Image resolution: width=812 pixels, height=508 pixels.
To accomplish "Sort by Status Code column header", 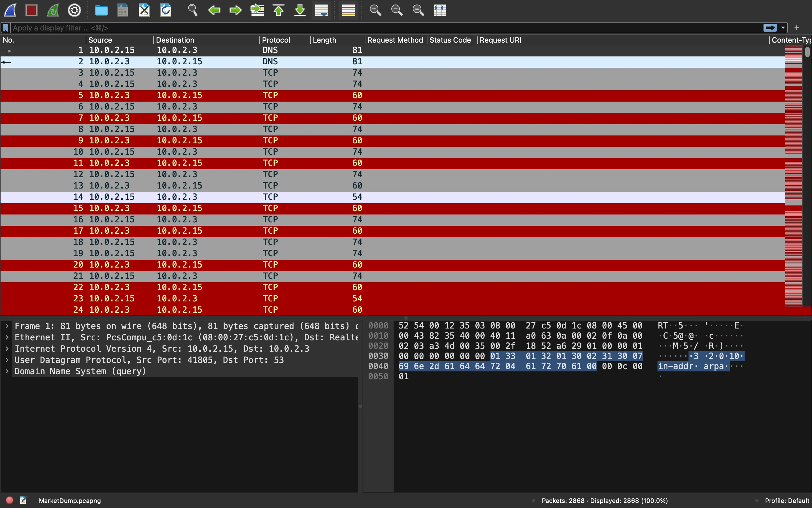I will pyautogui.click(x=452, y=40).
